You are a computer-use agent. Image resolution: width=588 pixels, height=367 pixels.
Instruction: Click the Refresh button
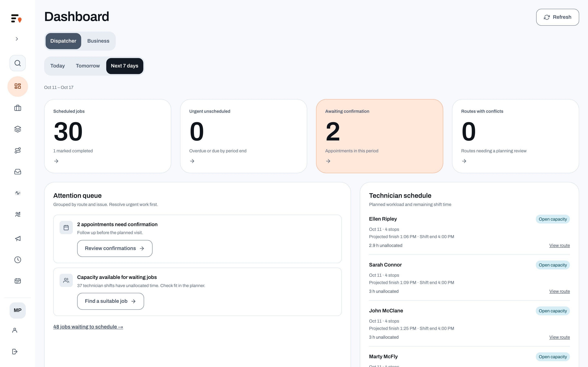point(557,17)
